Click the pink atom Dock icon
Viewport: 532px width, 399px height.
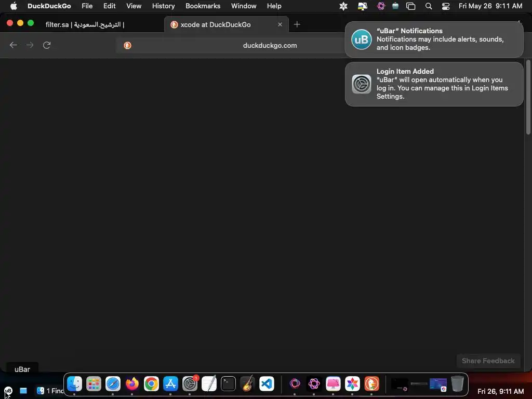(314, 384)
